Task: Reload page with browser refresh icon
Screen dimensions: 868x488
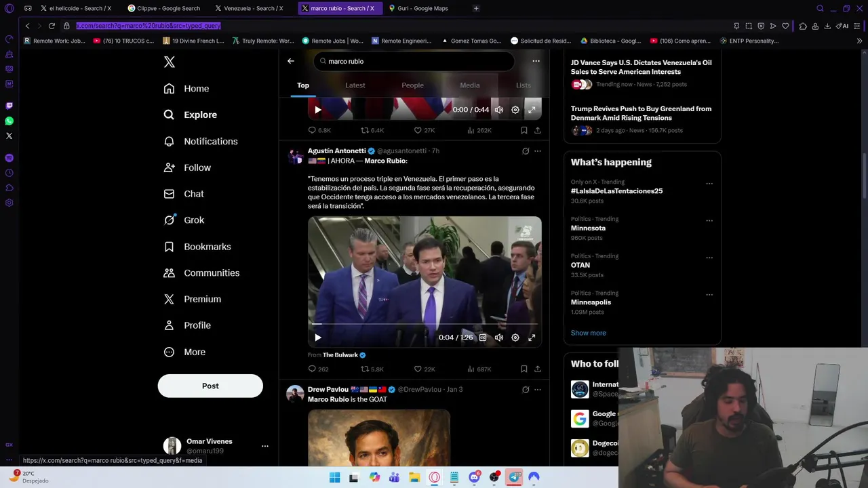Action: click(x=52, y=26)
